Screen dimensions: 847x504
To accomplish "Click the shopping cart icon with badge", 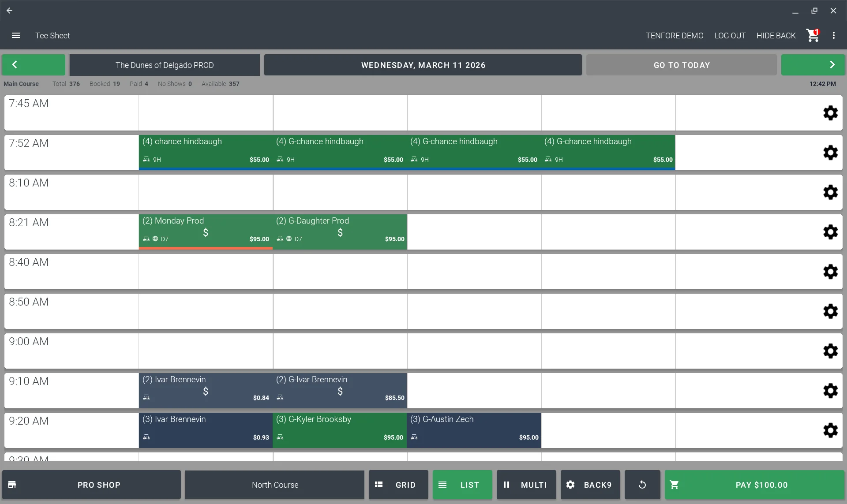I will 812,35.
